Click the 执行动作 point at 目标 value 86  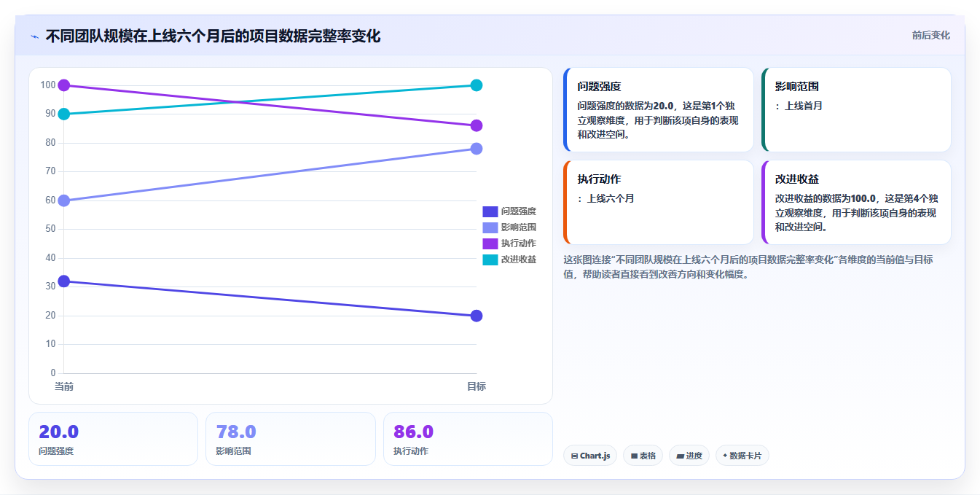477,125
